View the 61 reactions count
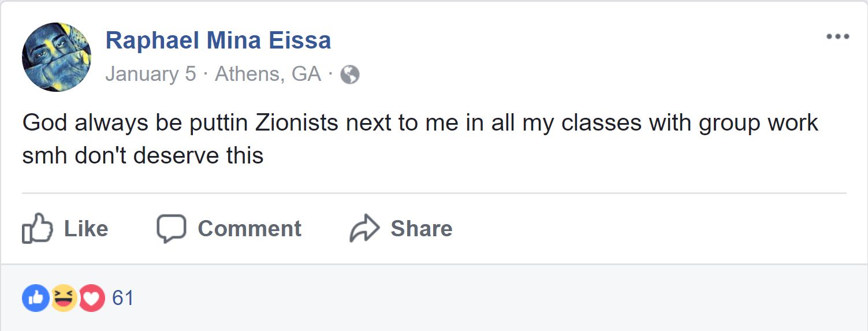The image size is (868, 331). pos(123,298)
